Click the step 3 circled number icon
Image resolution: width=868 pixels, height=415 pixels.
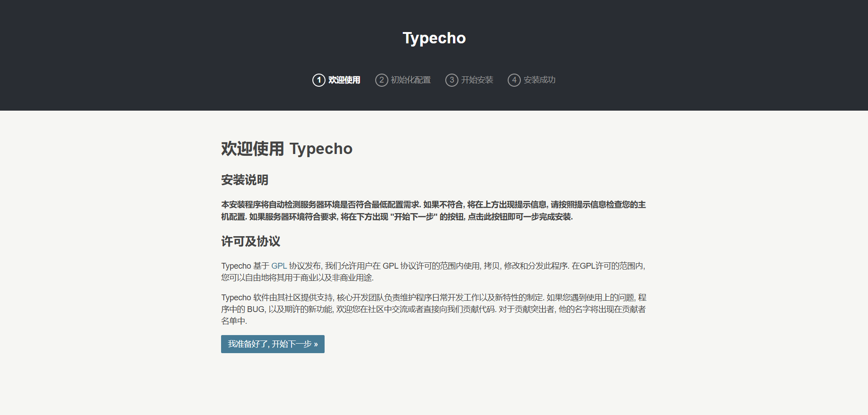(452, 80)
